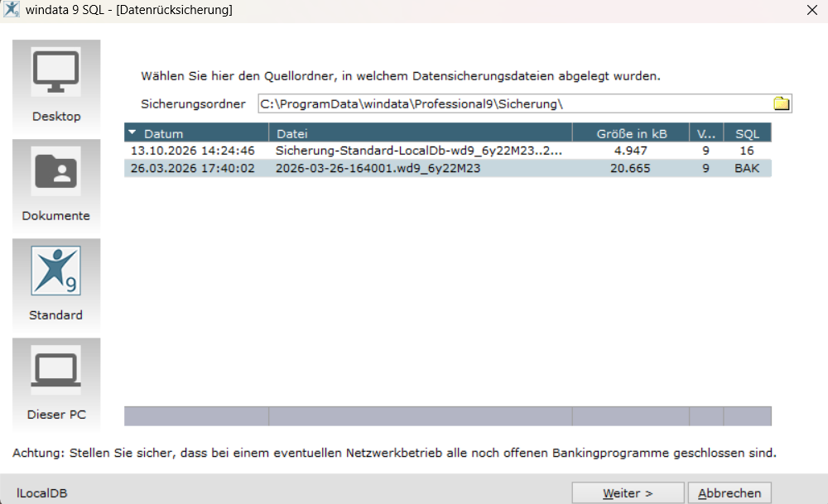Click the size value 20.665
The width and height of the screenshot is (828, 504).
tap(630, 168)
